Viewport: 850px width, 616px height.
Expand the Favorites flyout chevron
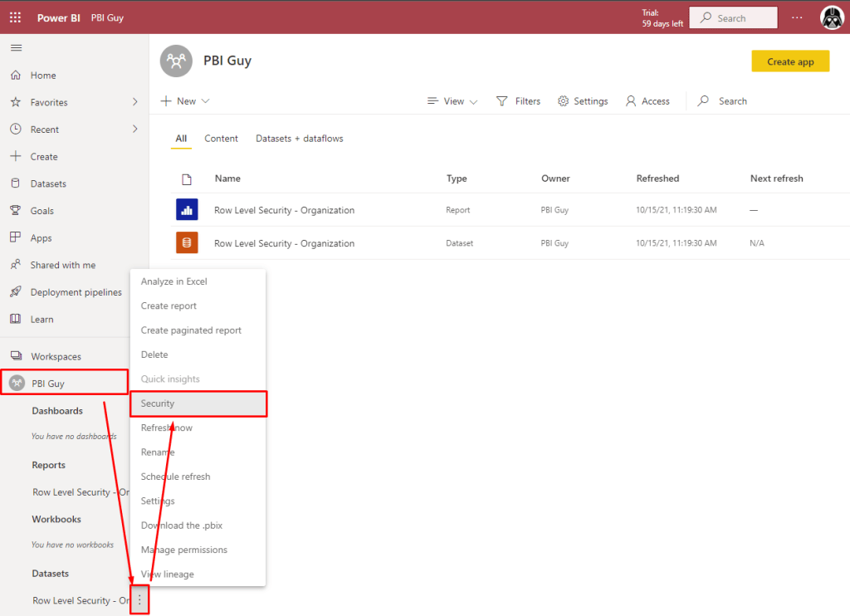click(134, 102)
